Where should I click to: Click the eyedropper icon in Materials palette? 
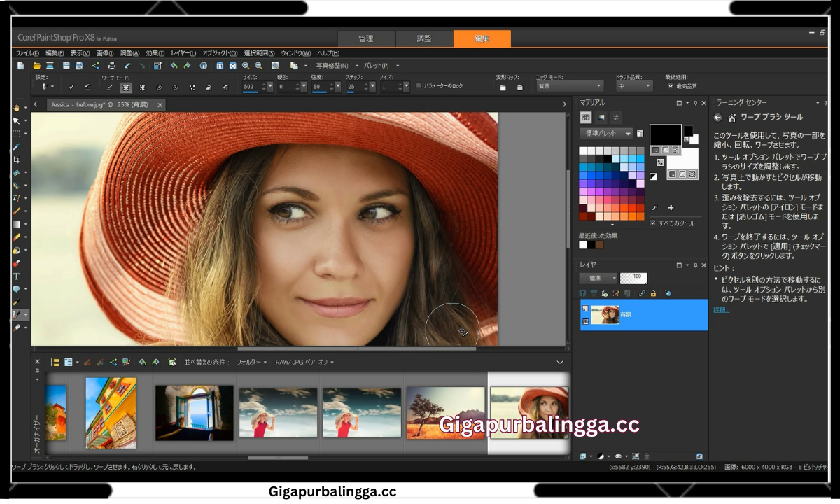(x=655, y=208)
